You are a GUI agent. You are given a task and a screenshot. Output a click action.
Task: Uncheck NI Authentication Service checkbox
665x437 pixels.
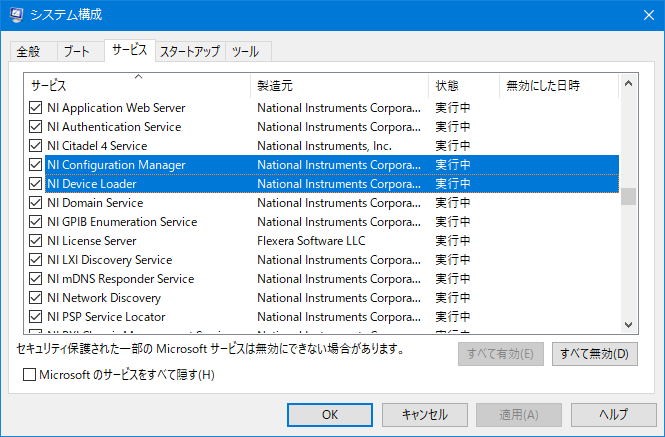[x=36, y=127]
